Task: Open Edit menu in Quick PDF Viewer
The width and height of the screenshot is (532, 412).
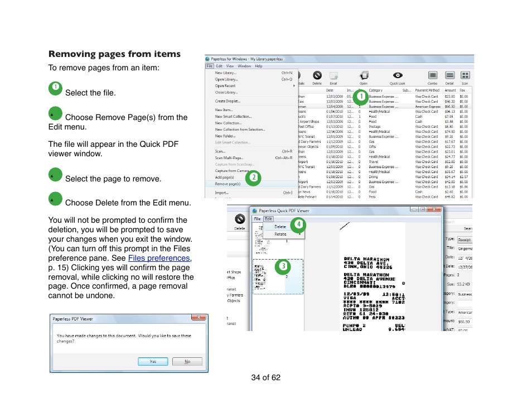Action: (x=268, y=219)
